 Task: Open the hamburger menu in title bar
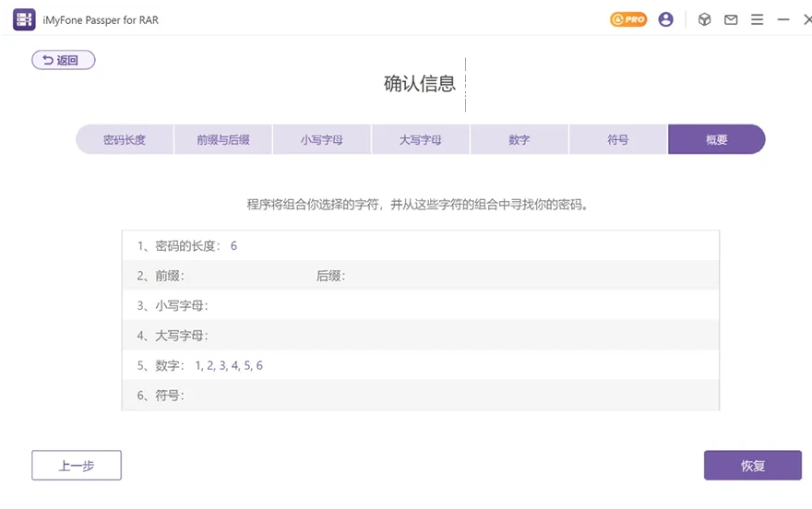pyautogui.click(x=757, y=19)
